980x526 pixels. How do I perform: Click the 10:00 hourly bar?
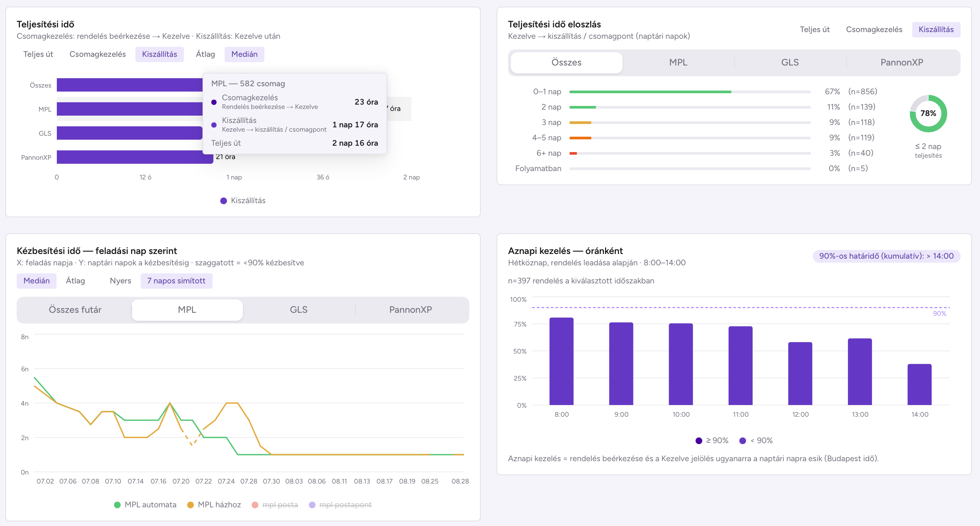tap(681, 364)
